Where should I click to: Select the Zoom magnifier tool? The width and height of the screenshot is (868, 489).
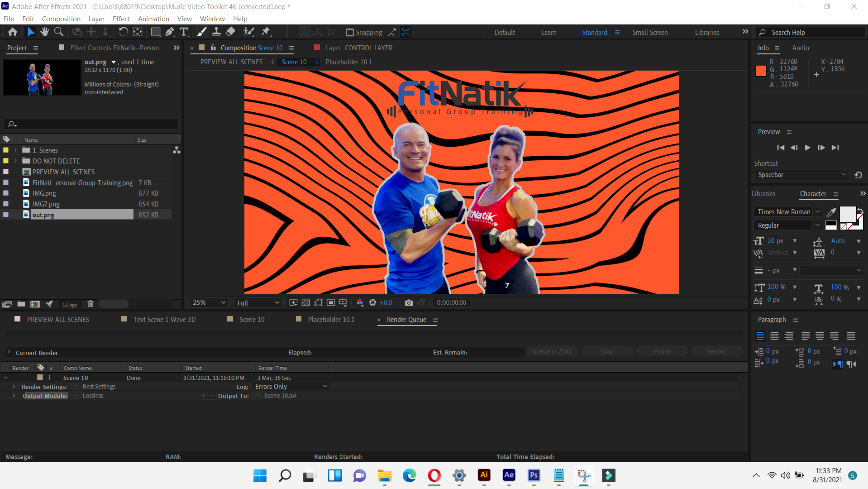58,32
